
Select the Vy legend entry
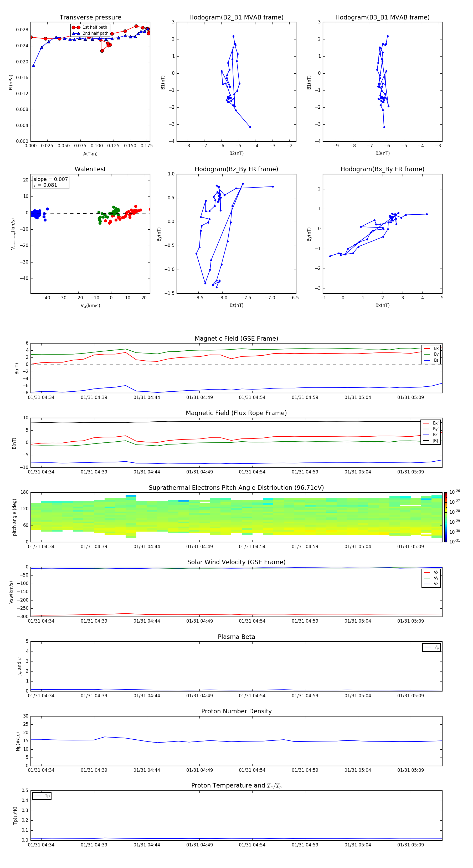pos(431,578)
